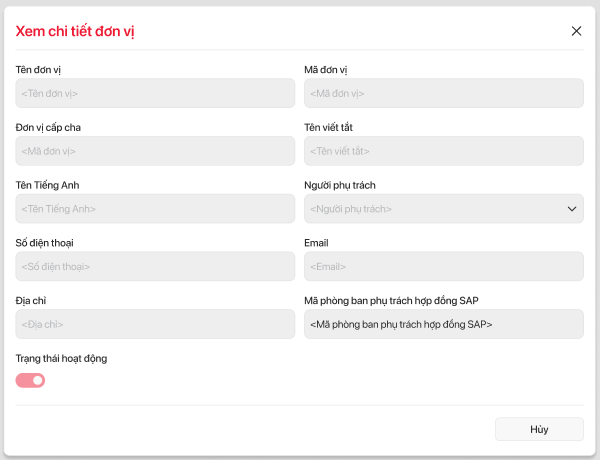Click the Số điện thoại input field
Image resolution: width=600 pixels, height=460 pixels.
tap(155, 266)
